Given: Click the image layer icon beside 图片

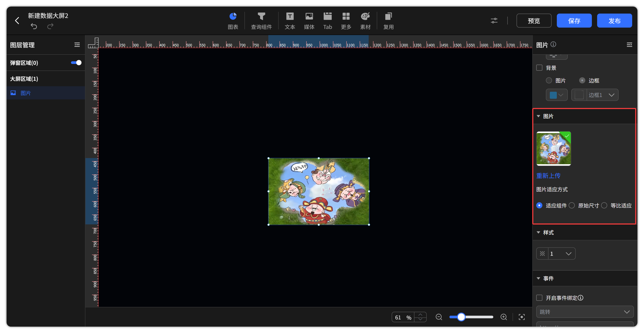Looking at the screenshot, I should click(x=13, y=93).
